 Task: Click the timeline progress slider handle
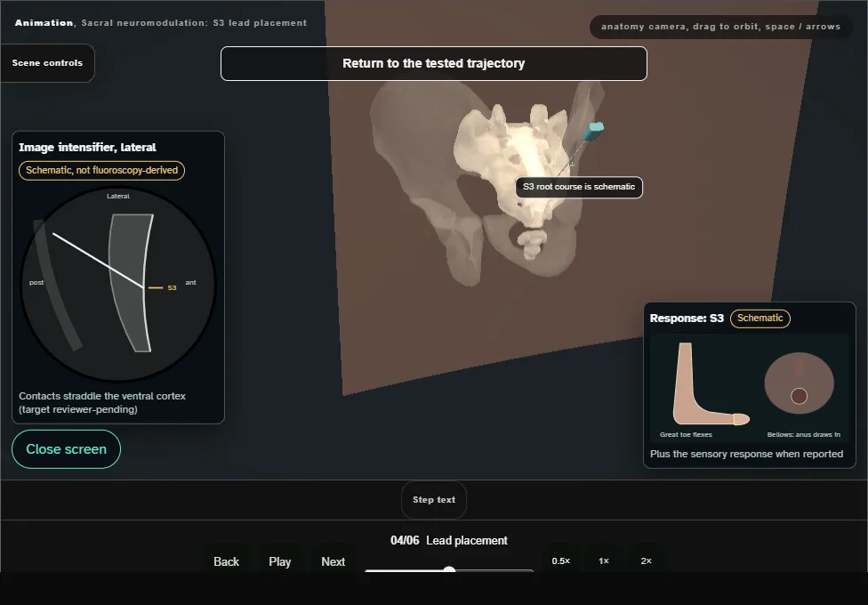449,570
